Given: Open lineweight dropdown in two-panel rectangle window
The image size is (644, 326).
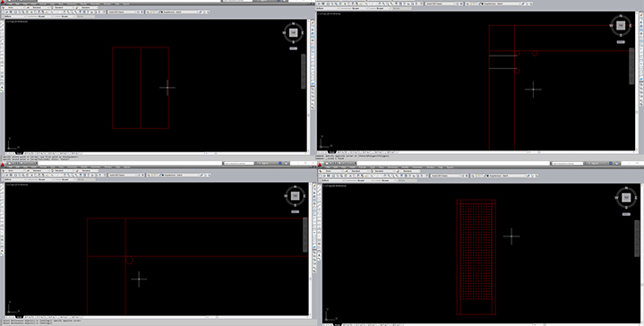Looking at the screenshot, I should click(64, 16).
